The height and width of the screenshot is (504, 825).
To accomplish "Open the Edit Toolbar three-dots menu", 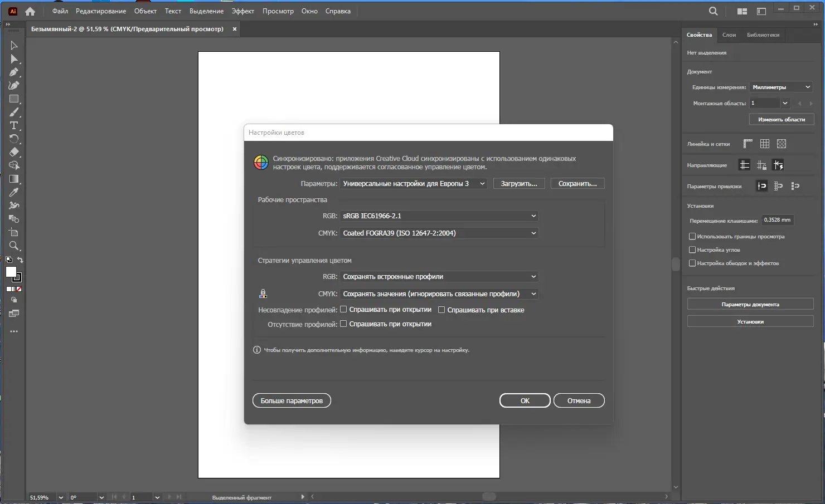I will (14, 331).
